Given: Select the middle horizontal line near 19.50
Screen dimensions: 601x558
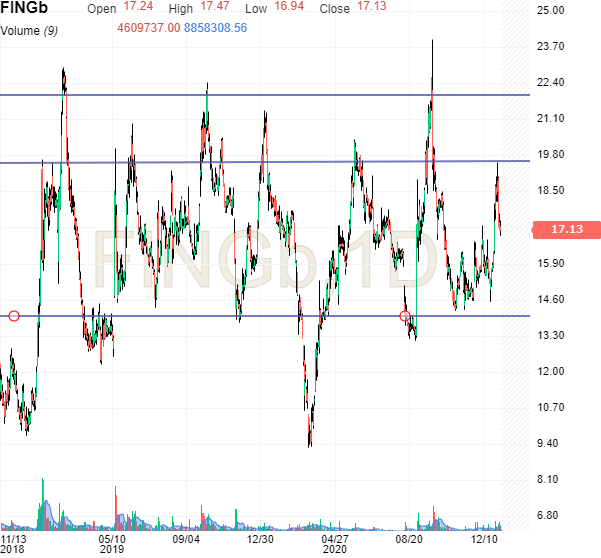Looking at the screenshot, I should tap(300, 162).
